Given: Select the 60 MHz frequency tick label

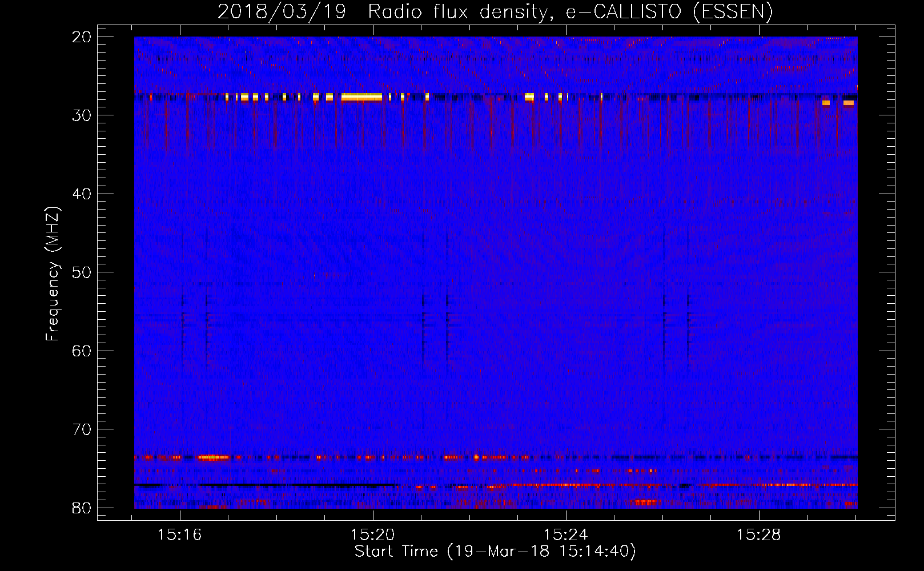Looking at the screenshot, I should point(82,351).
